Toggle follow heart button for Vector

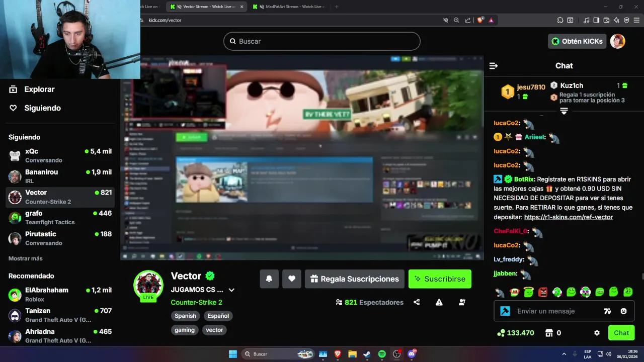292,279
